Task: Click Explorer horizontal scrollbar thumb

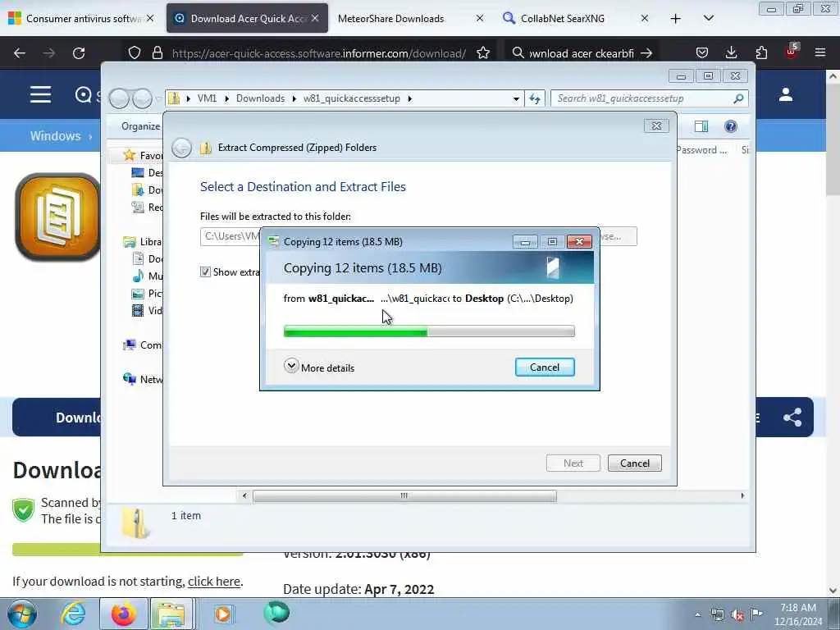Action: coord(404,496)
